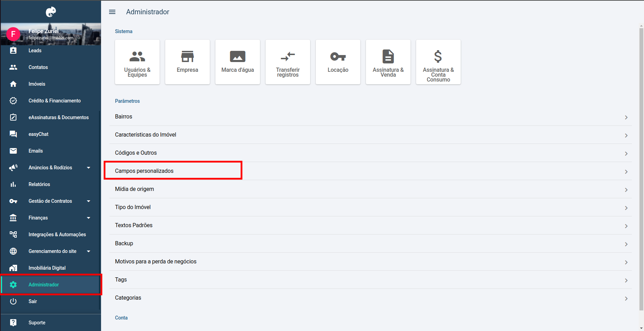Screen dimensions: 644x331
Task: Click the eAssinaturas & Documentos icon
Action: pos(13,117)
